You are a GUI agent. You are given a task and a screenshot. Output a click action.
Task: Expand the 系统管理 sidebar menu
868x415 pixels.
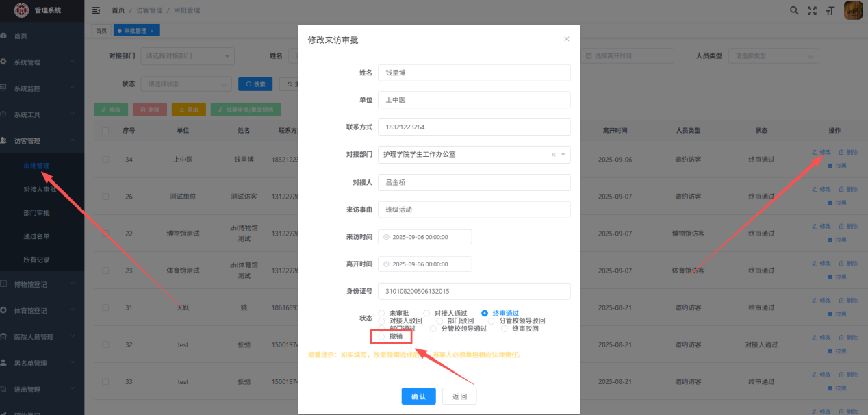[x=42, y=62]
